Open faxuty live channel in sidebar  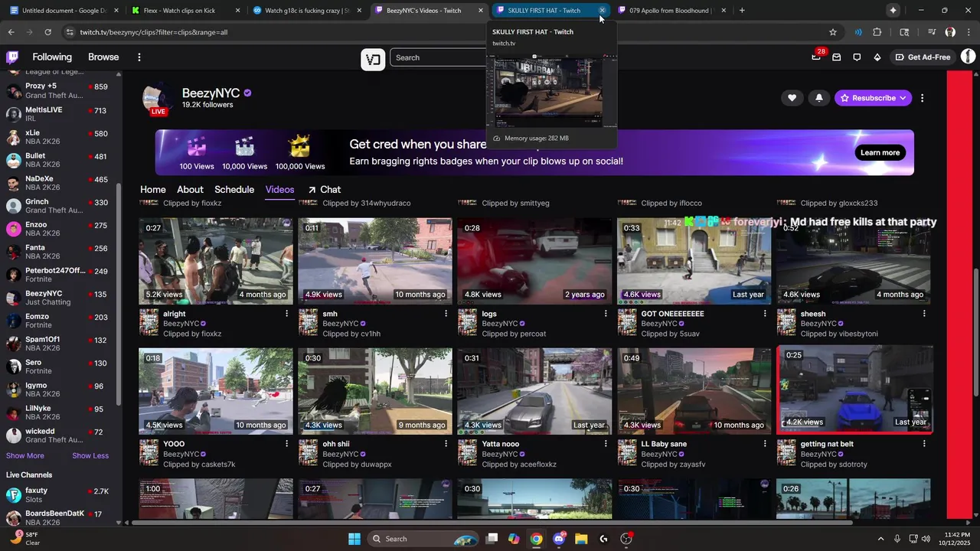click(x=58, y=495)
